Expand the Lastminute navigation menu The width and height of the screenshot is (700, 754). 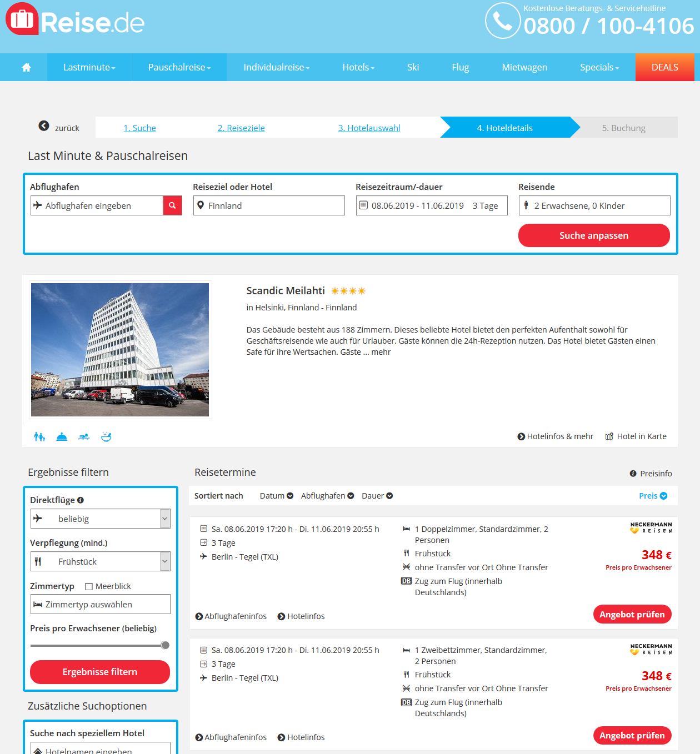pos(89,67)
